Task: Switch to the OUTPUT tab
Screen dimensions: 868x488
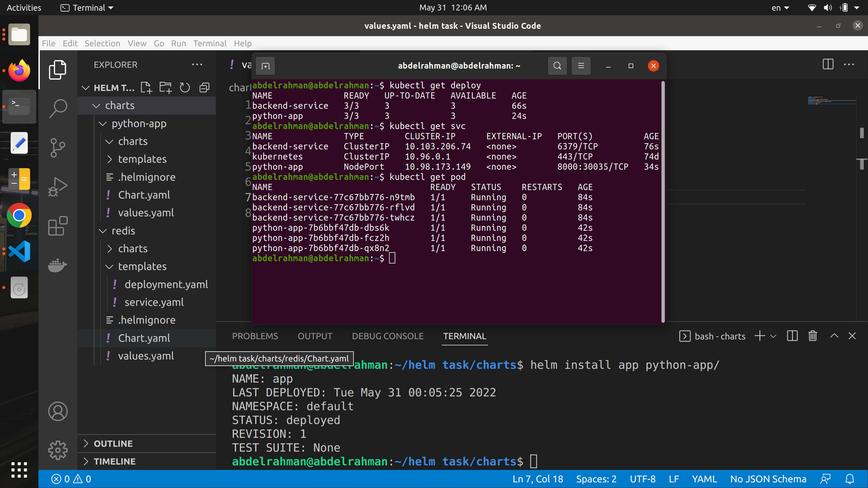Action: (315, 336)
